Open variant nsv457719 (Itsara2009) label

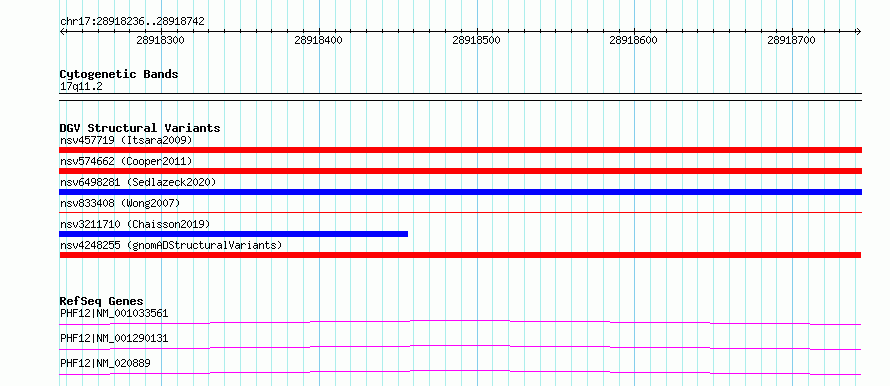[126, 140]
